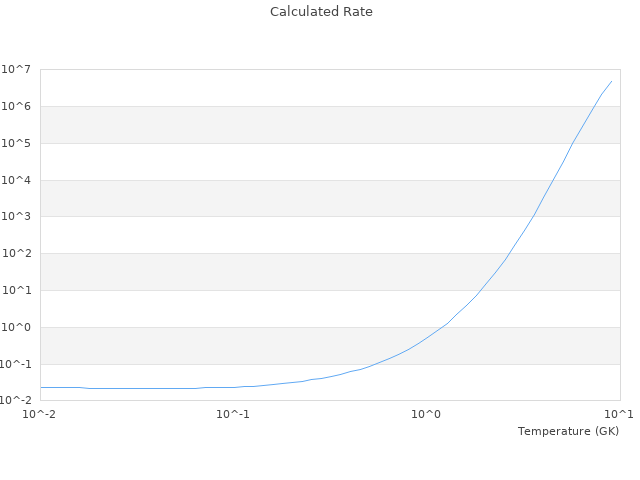This screenshot has width=640, height=480.
Task: Click the blue curve above the x-axis 10^-1 tick
Action: point(233,387)
